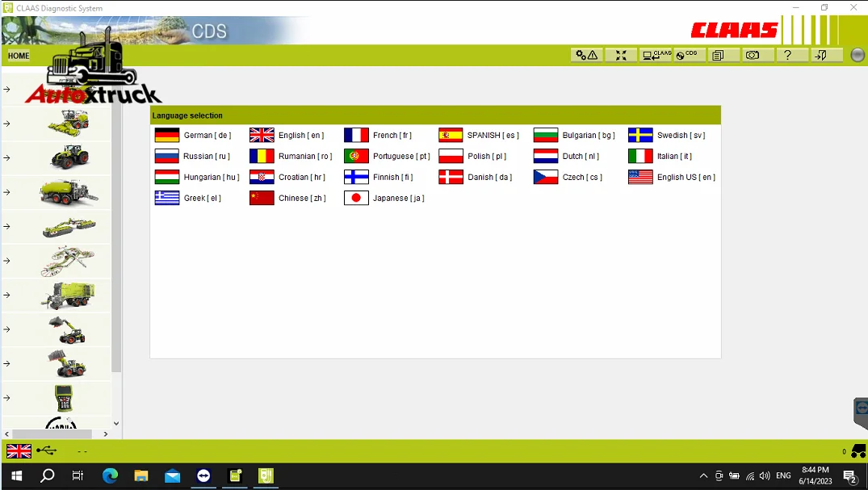Expand arrow beside the tractor
868x490 pixels.
click(6, 157)
